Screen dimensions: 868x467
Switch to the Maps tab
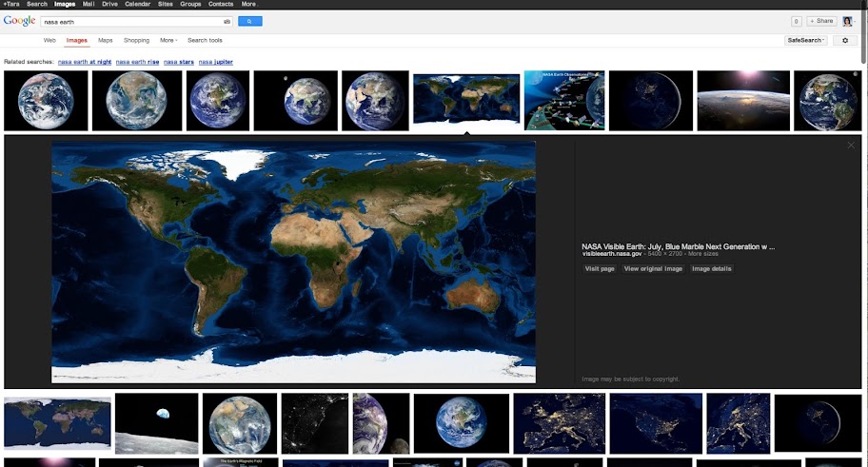[x=105, y=41]
